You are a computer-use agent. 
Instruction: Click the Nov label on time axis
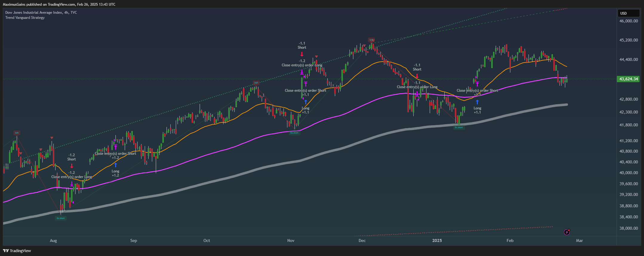click(291, 240)
